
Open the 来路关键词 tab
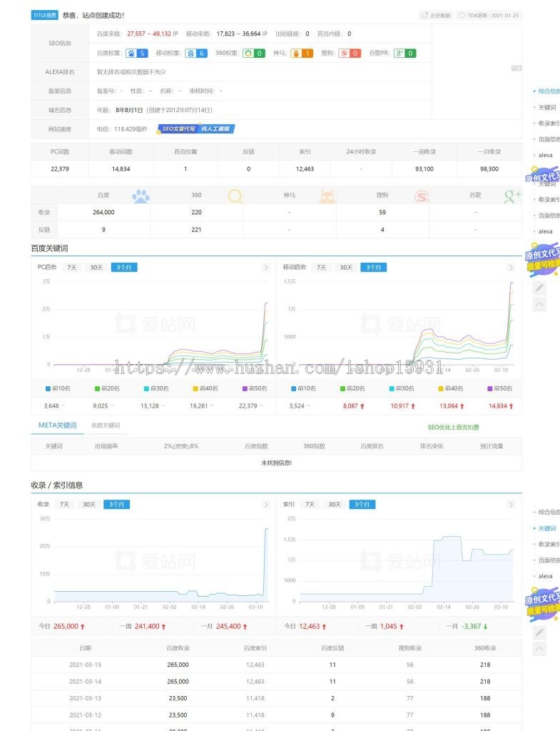(x=106, y=425)
